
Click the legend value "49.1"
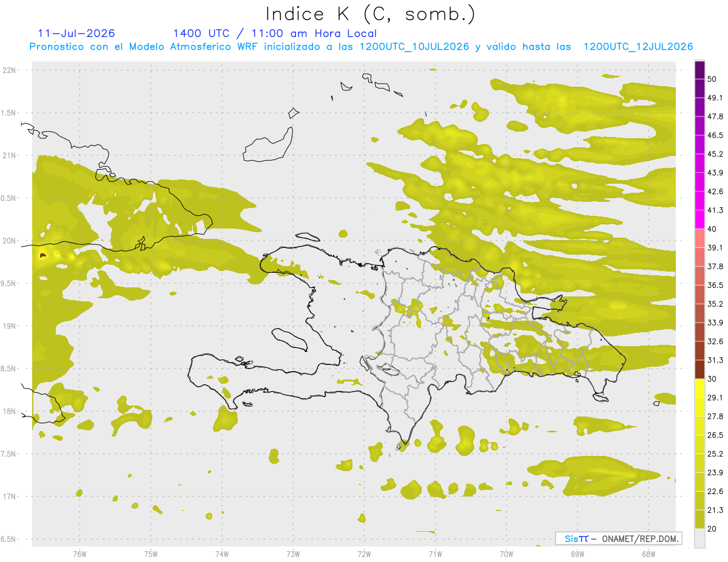tap(715, 98)
